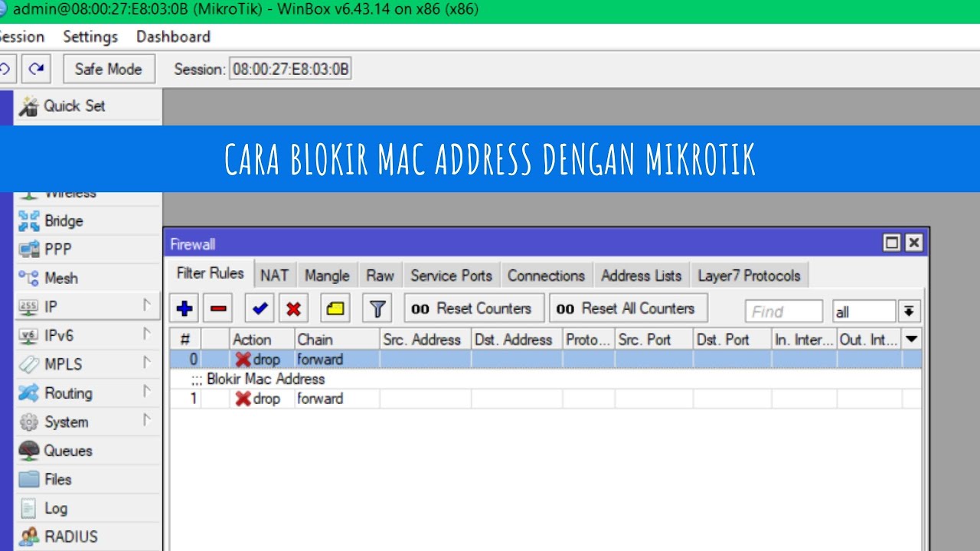Sort by the Src. Port column header
The image size is (980, 551).
pyautogui.click(x=654, y=339)
